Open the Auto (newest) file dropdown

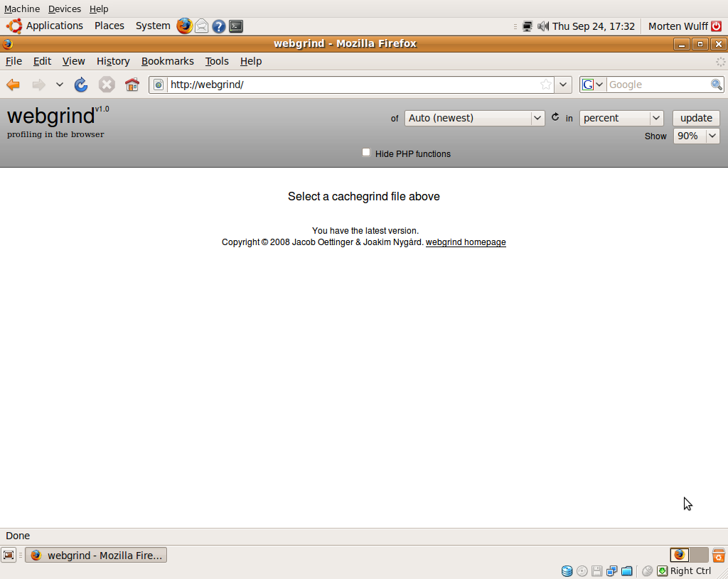[474, 118]
